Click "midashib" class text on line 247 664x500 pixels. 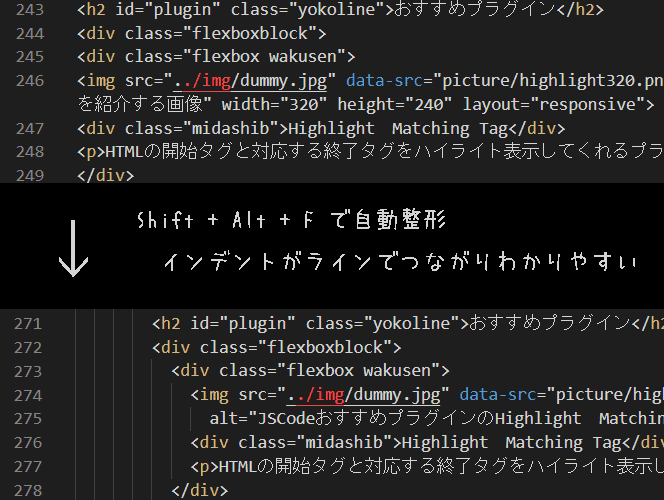(x=231, y=128)
